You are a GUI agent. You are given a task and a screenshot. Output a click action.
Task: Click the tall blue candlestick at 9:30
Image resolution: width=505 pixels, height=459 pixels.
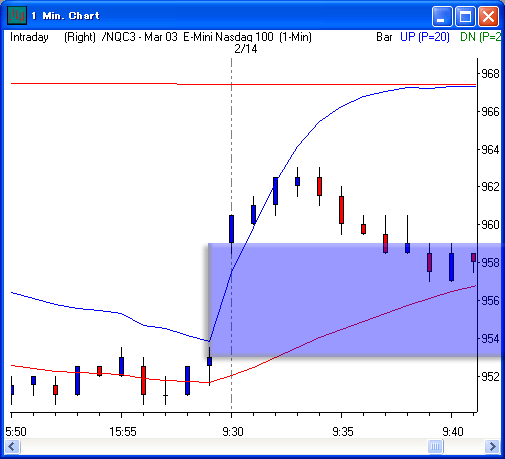[231, 229]
